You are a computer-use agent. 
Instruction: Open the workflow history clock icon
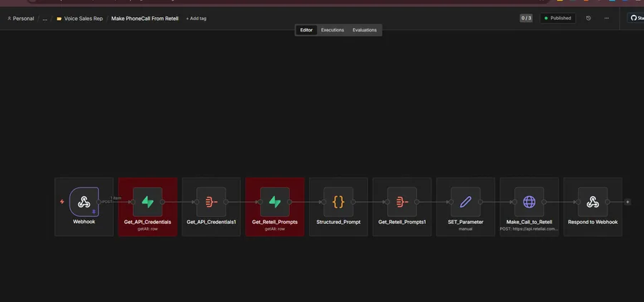pos(589,18)
